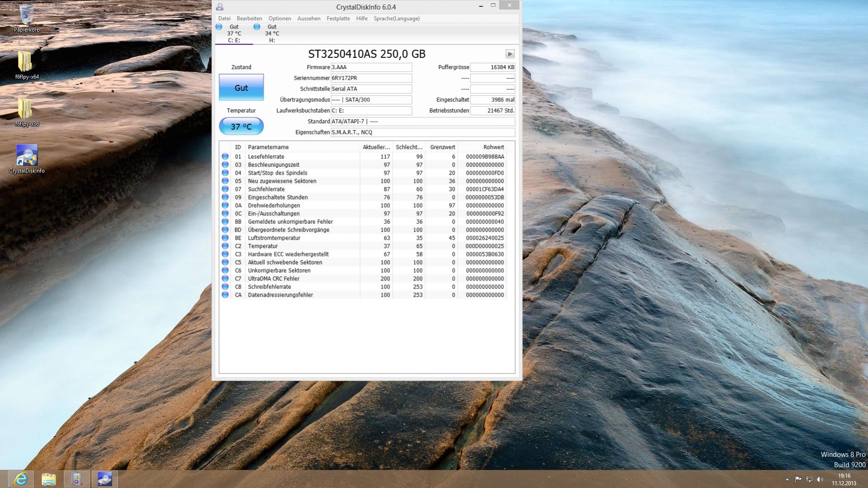
Task: Open the Sprache(Language) menu
Action: coord(397,19)
